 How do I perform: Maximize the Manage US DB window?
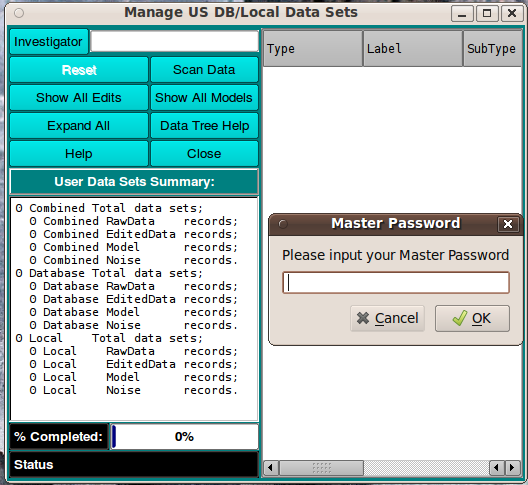coord(487,14)
